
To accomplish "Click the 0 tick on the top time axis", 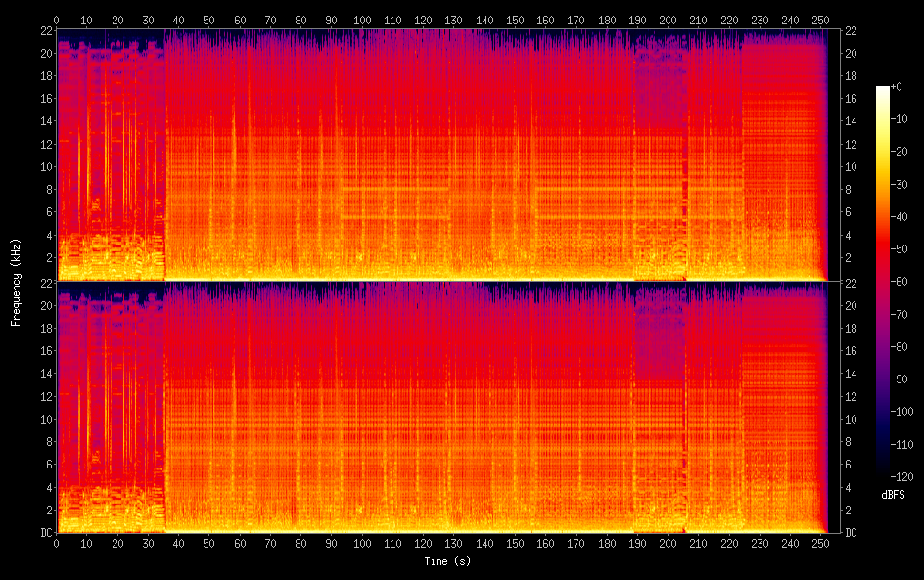I will click(56, 20).
